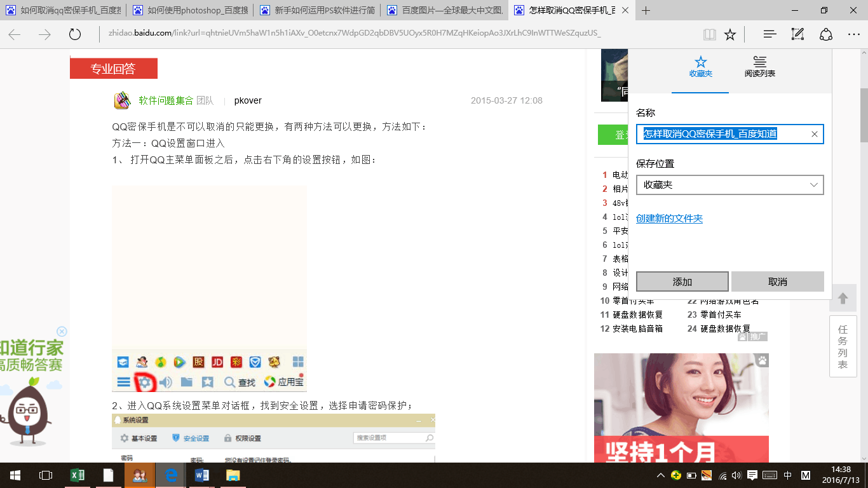Click the 软件问题集合 team avatar
Viewport: 868px width, 488px height.
[x=122, y=100]
